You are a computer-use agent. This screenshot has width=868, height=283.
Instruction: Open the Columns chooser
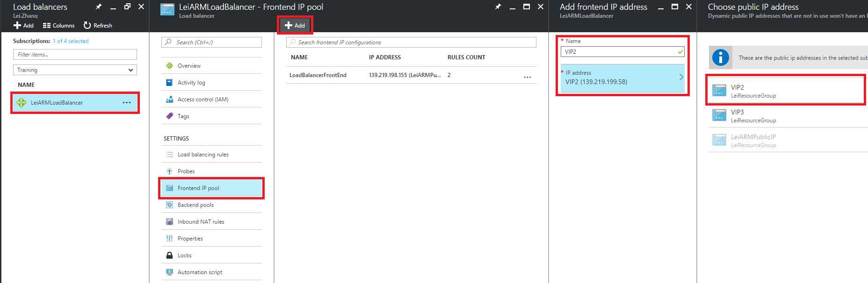58,25
